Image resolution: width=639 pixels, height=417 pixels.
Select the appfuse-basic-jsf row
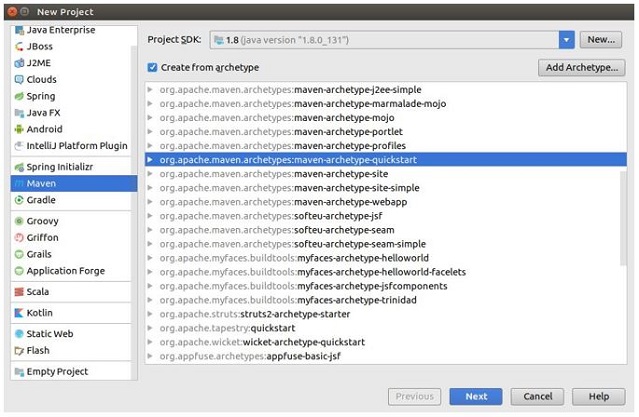coord(386,356)
